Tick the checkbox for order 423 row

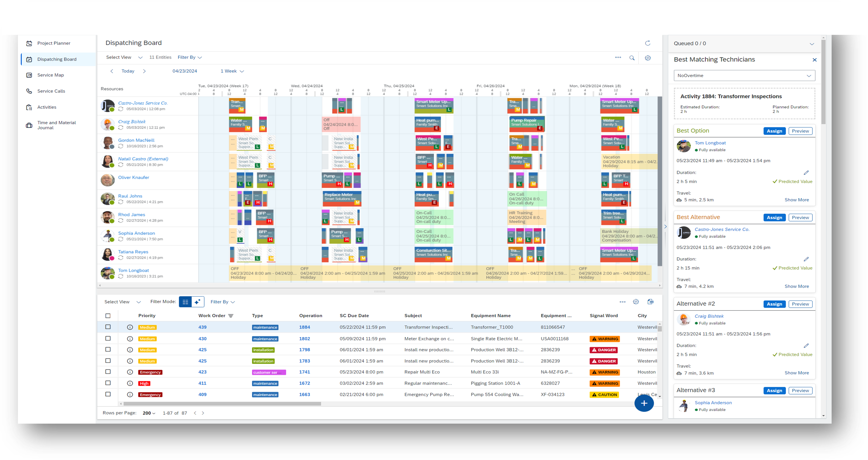[108, 372]
